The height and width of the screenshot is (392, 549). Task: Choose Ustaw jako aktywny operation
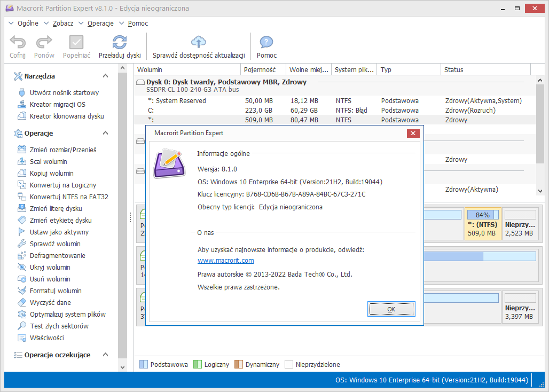pos(59,232)
